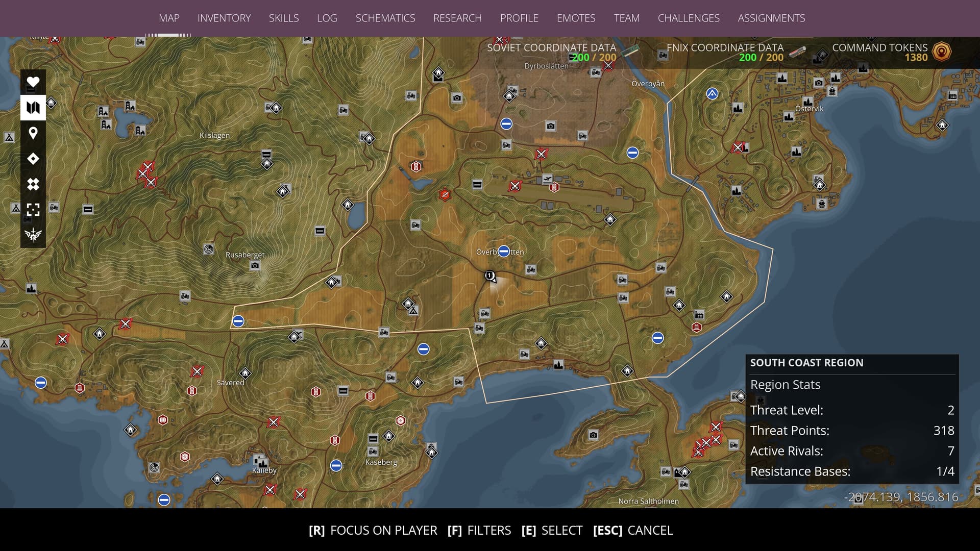Click the blue triangle marker west of Östervik
This screenshot has width=980, height=551.
point(712,93)
